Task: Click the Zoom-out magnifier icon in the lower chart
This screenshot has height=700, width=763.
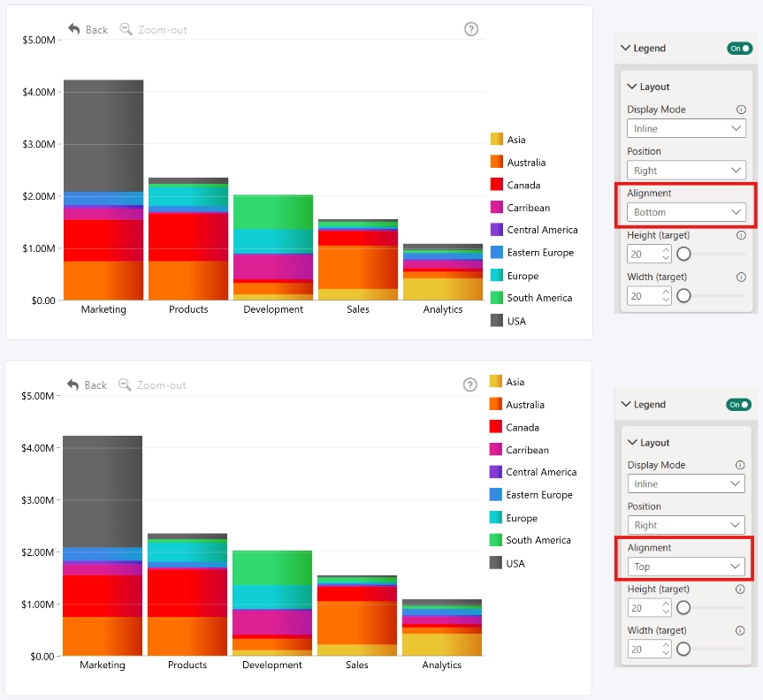Action: pyautogui.click(x=125, y=384)
